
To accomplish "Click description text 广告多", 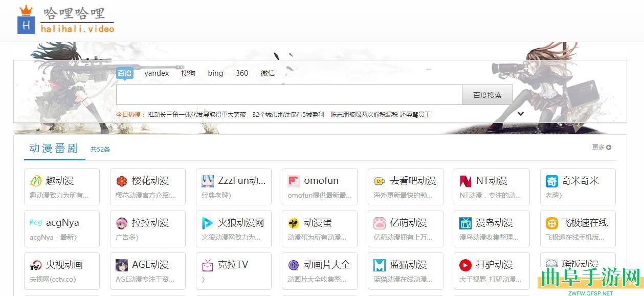I will click(127, 237).
